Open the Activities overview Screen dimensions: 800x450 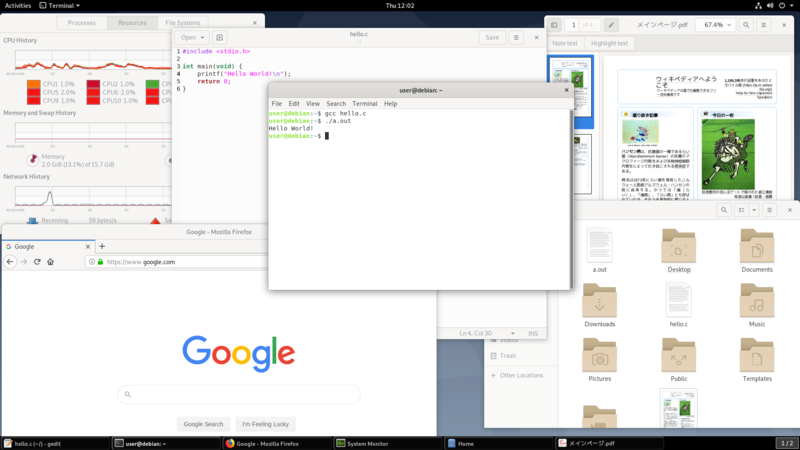[18, 6]
